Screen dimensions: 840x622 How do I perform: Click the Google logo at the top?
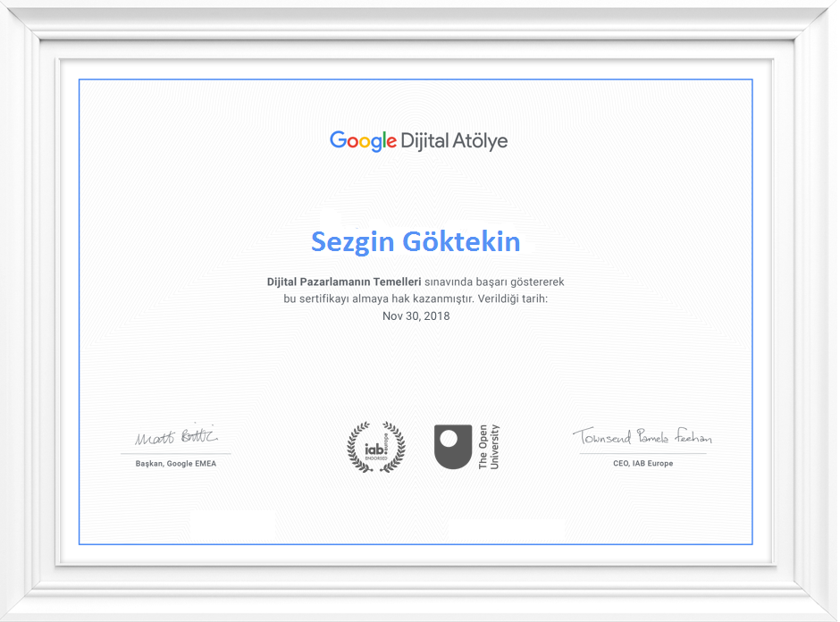[x=363, y=141]
